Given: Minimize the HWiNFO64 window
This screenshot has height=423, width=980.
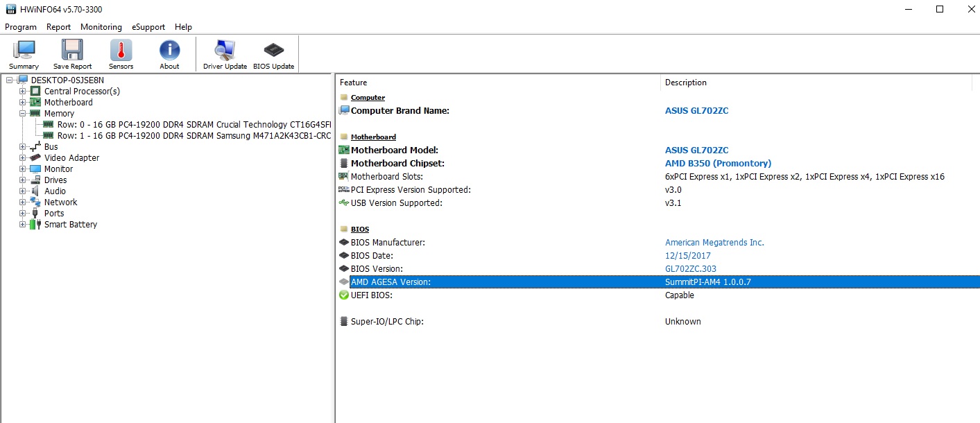Looking at the screenshot, I should (909, 10).
